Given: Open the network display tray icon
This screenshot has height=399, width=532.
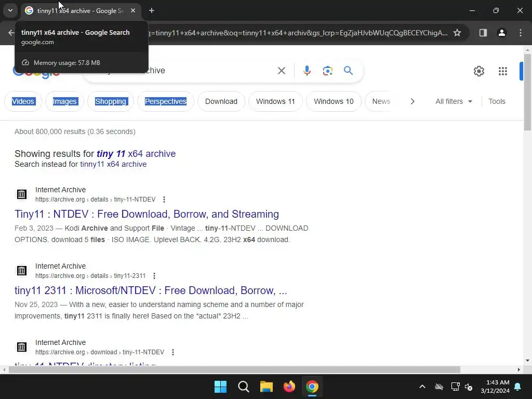Looking at the screenshot, I should (x=455, y=387).
